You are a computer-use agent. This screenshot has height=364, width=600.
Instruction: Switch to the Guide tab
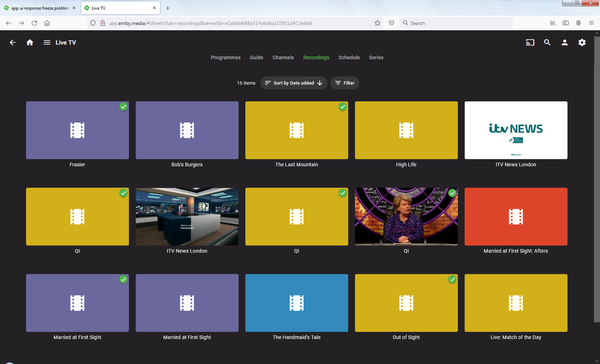(256, 57)
